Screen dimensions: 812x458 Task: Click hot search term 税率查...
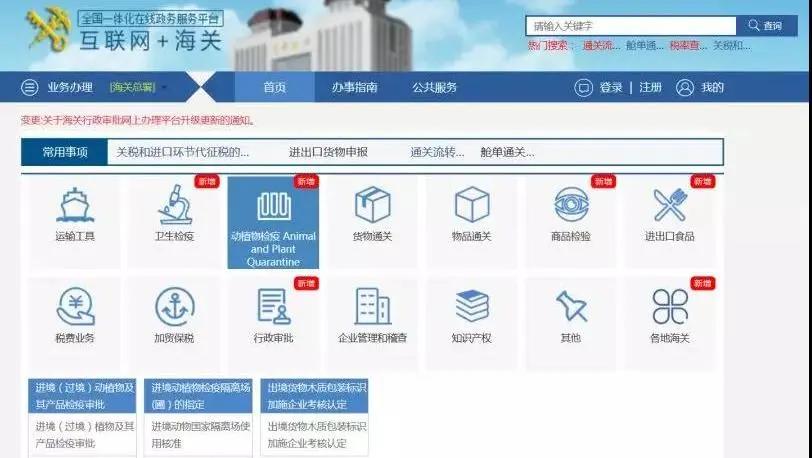coord(688,46)
